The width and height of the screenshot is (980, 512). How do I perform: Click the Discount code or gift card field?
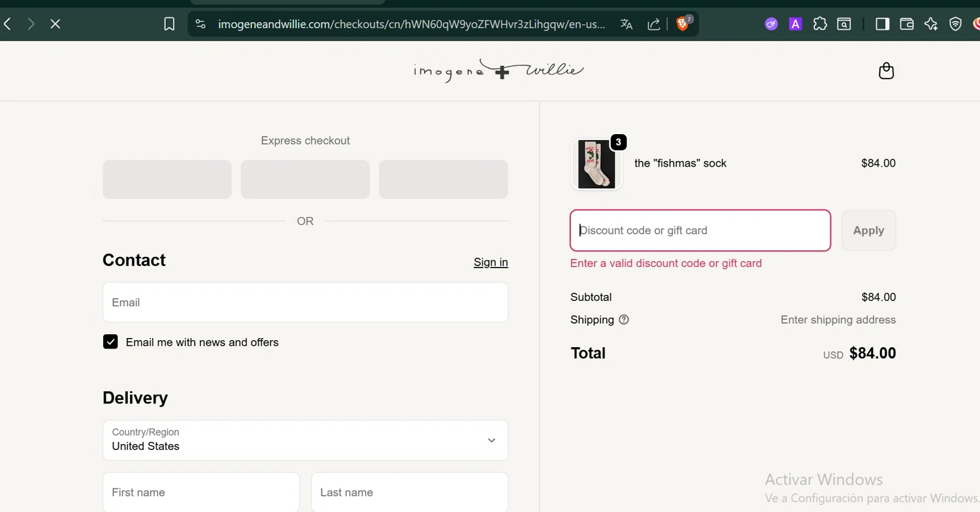[700, 230]
